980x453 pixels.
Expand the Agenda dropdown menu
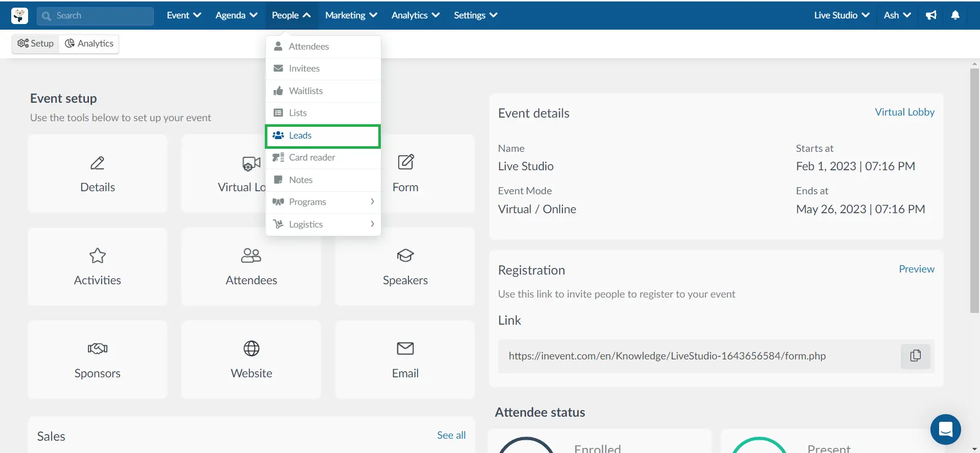(x=236, y=15)
